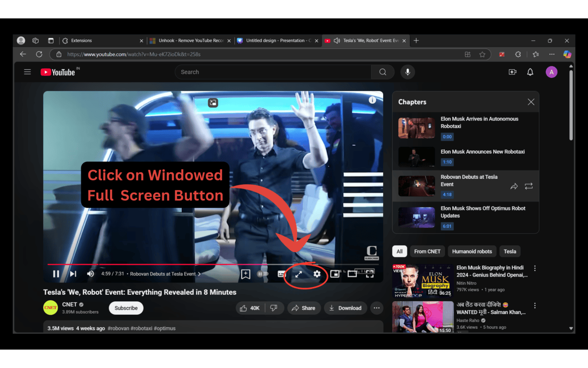The image size is (588, 368).
Task: Share the Robovan Debuts chapter
Action: tap(514, 186)
